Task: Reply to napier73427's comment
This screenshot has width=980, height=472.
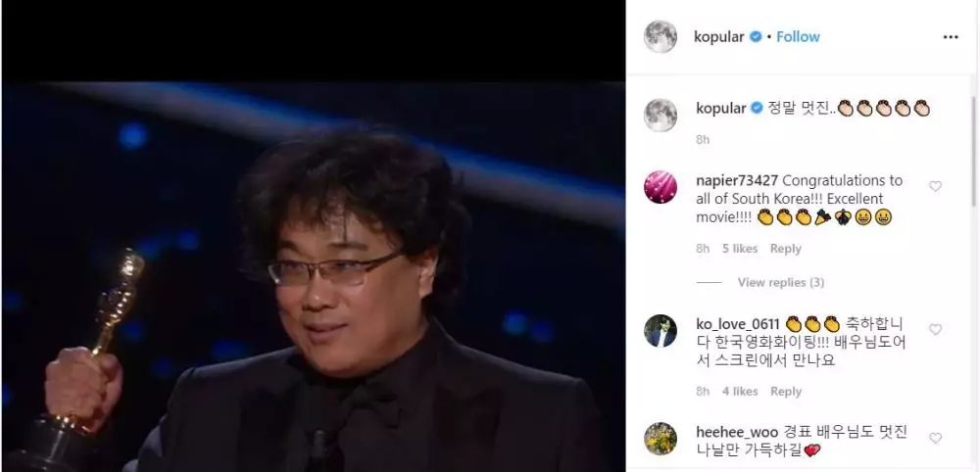Action: (x=786, y=249)
